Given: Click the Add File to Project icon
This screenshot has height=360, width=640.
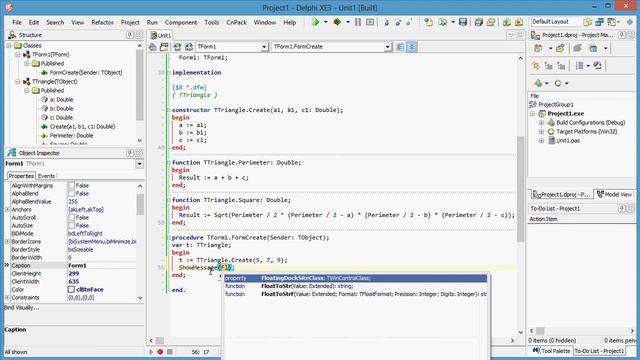Looking at the screenshot, I should (x=507, y=22).
